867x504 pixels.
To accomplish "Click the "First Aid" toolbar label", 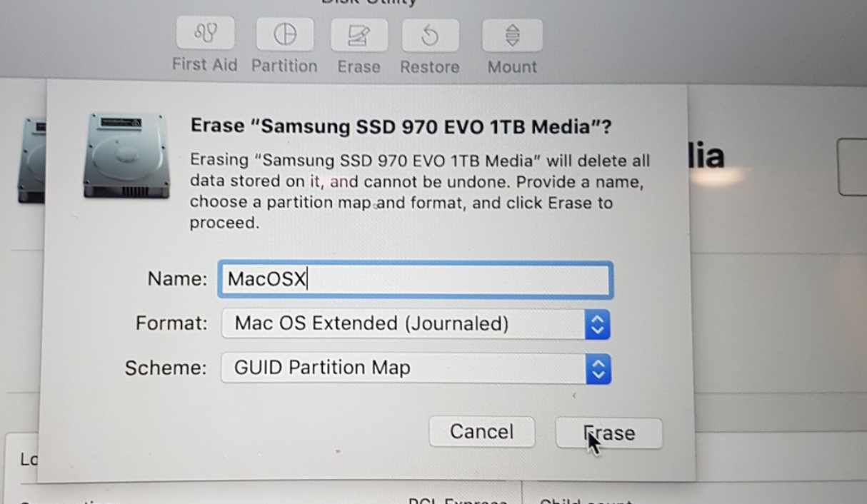I will [x=204, y=64].
